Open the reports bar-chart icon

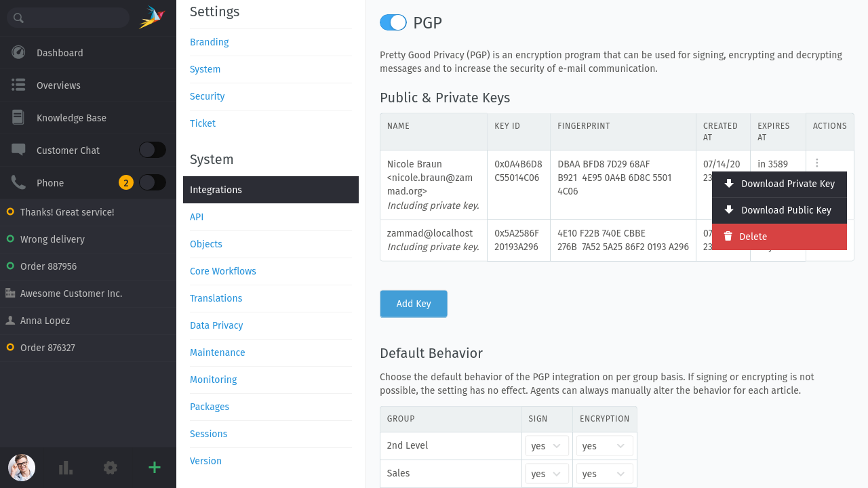point(65,468)
